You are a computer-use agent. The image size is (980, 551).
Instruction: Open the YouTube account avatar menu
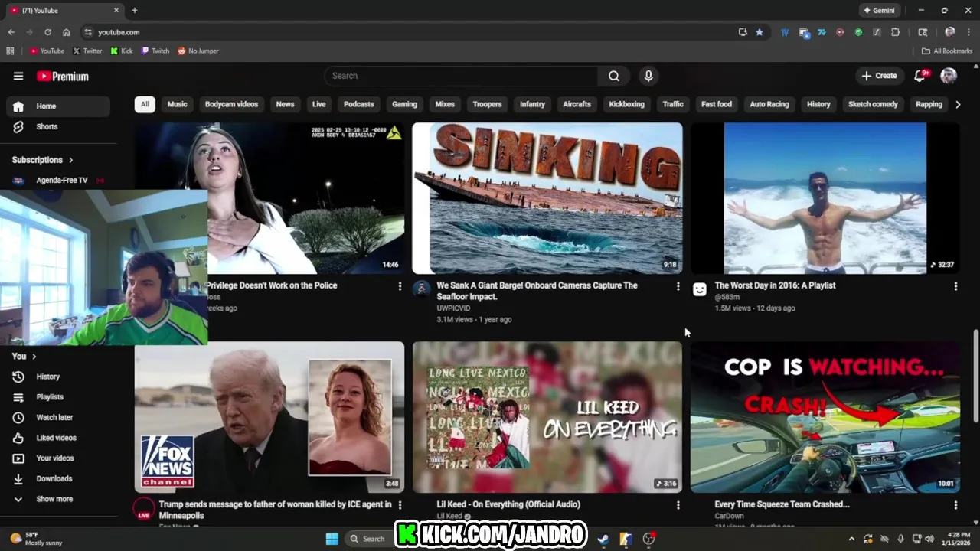[x=949, y=75]
